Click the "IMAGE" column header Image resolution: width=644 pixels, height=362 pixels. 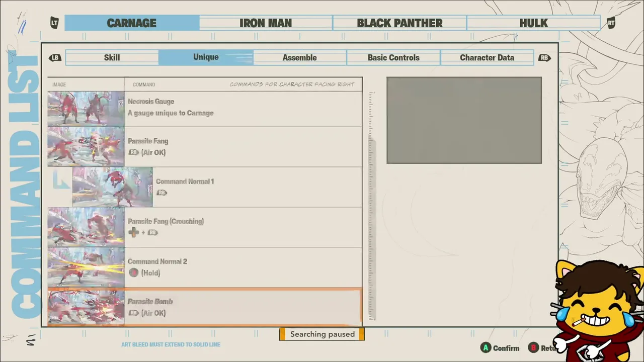point(59,84)
